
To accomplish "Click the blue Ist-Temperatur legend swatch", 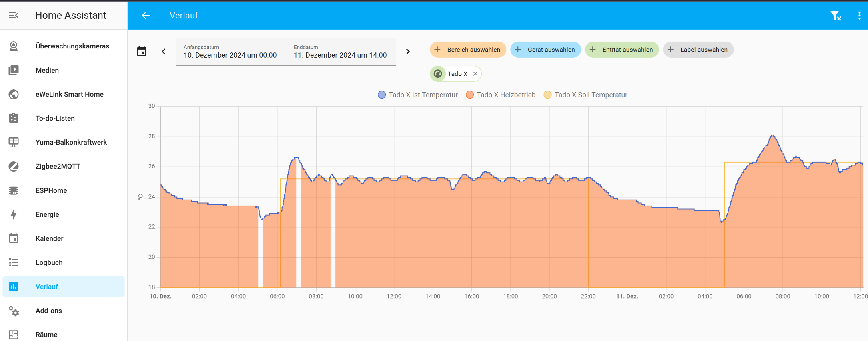I will click(x=382, y=95).
